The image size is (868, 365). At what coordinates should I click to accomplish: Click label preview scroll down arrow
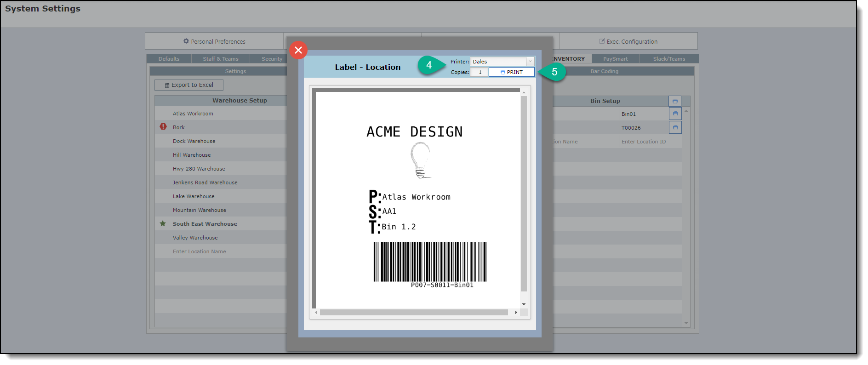[524, 304]
